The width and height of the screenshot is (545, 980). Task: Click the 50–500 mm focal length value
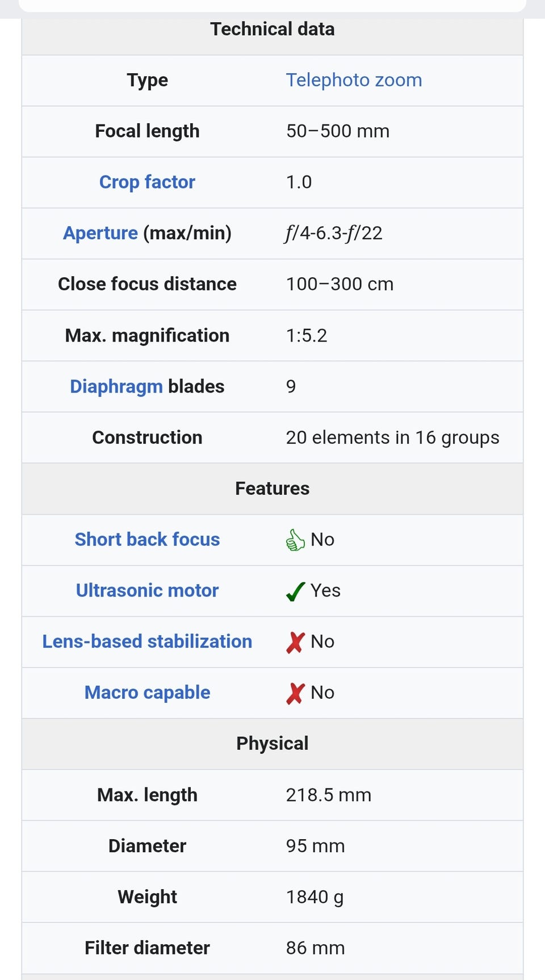338,131
